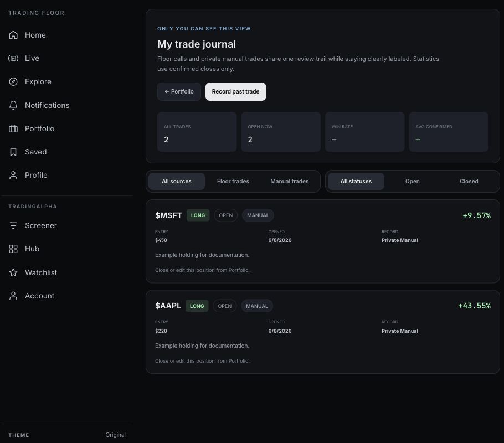
Task: Select the All statuses filter
Action: [356, 181]
